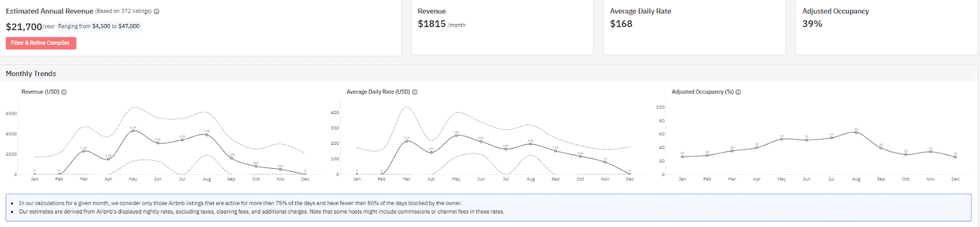The height and width of the screenshot is (227, 980).
Task: Click the 'Monthly Trends' section heading
Action: [x=31, y=74]
